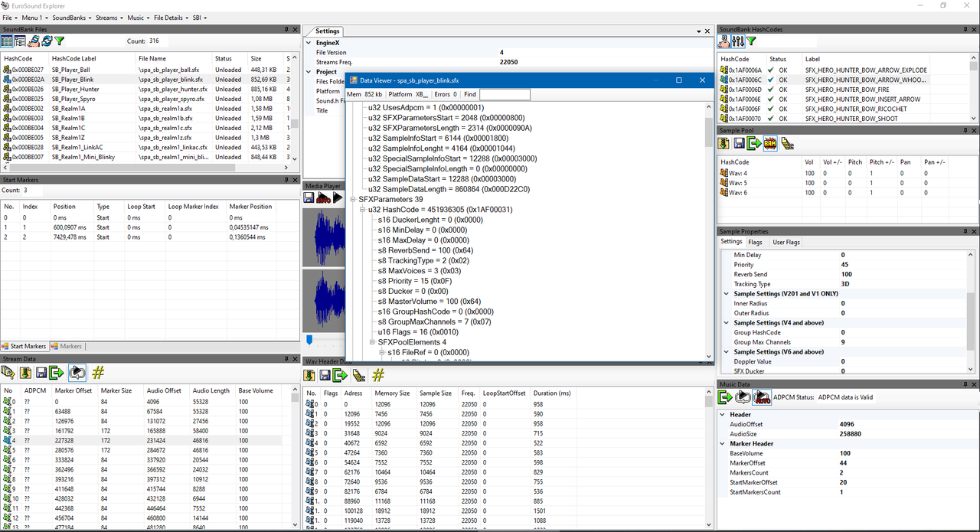This screenshot has width=980, height=532.
Task: Sort Start Markers by Position column
Action: [72, 206]
